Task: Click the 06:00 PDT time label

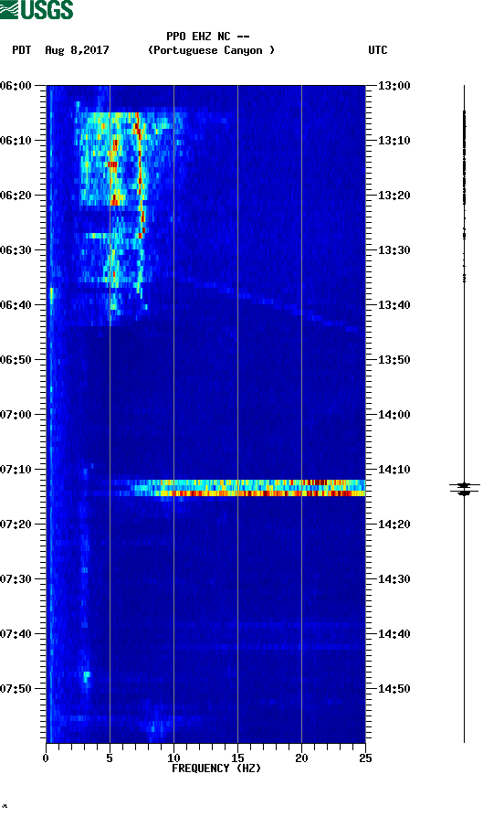Action: [x=16, y=86]
